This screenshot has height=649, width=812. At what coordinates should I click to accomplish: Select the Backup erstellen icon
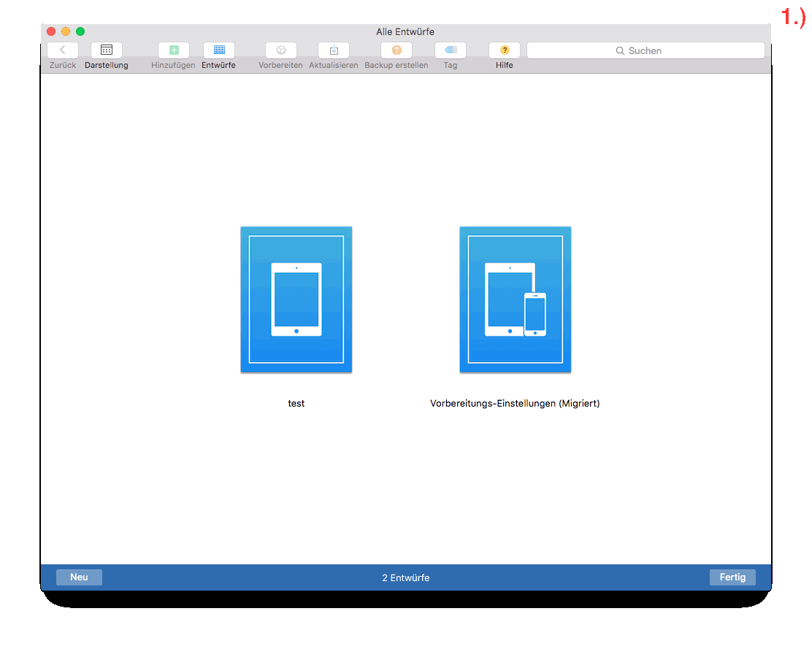coord(396,50)
